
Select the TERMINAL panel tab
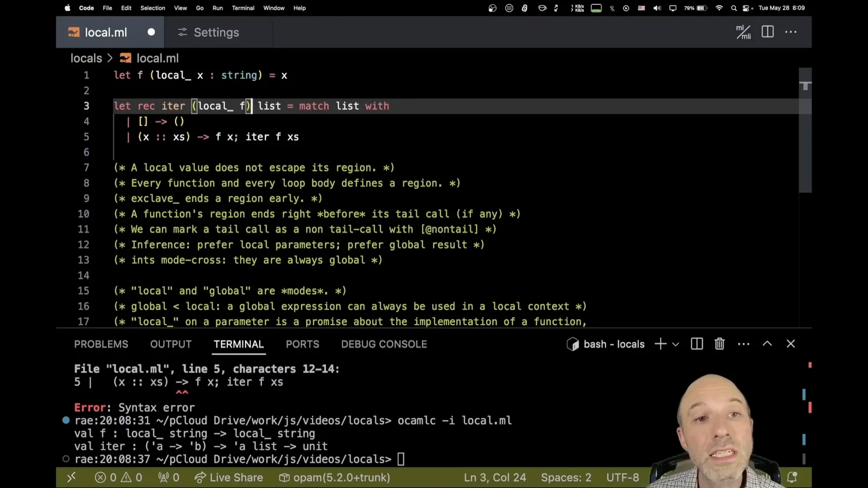(239, 344)
